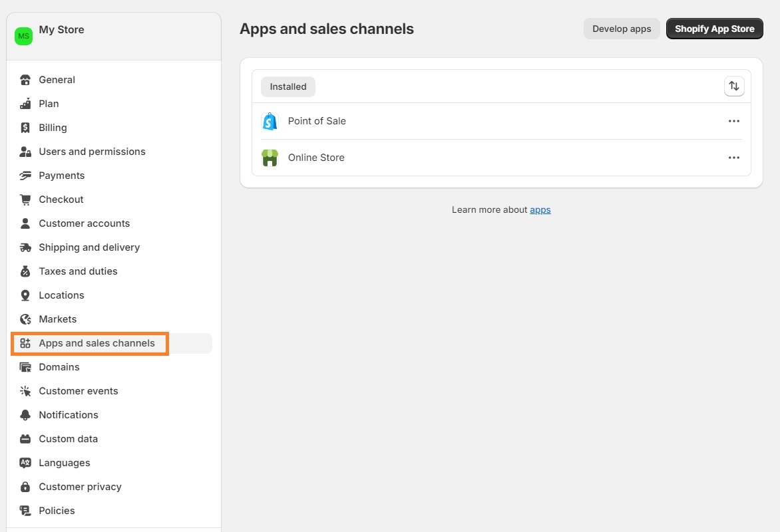Toggle the Installed filter chip
The width and height of the screenshot is (780, 532).
[x=288, y=86]
